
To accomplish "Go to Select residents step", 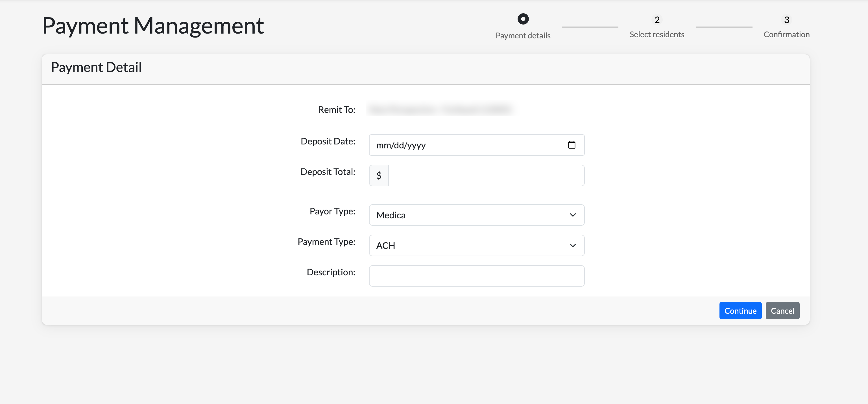I will pos(657,35).
